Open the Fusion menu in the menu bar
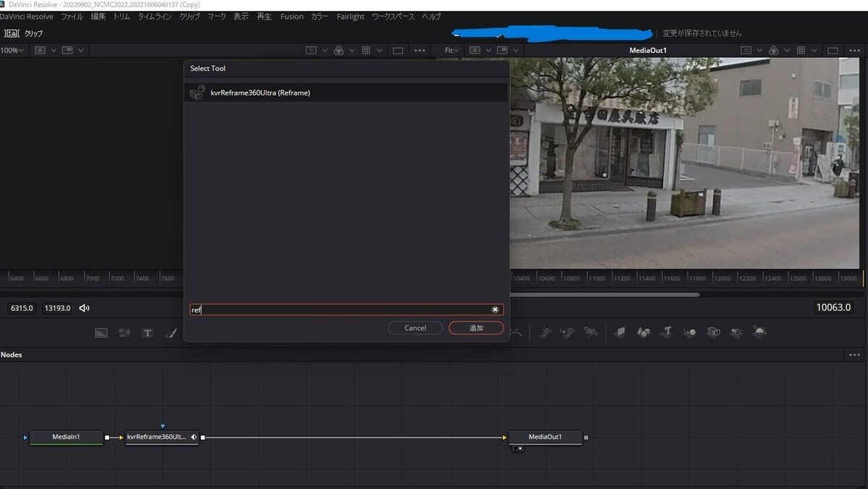Image resolution: width=868 pixels, height=489 pixels. point(292,17)
